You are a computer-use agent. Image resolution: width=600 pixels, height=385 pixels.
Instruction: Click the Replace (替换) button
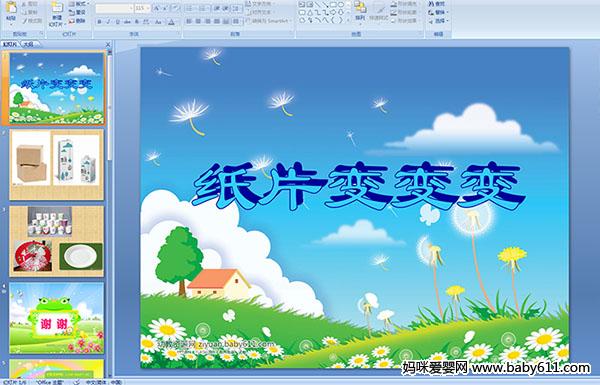pyautogui.click(x=439, y=12)
